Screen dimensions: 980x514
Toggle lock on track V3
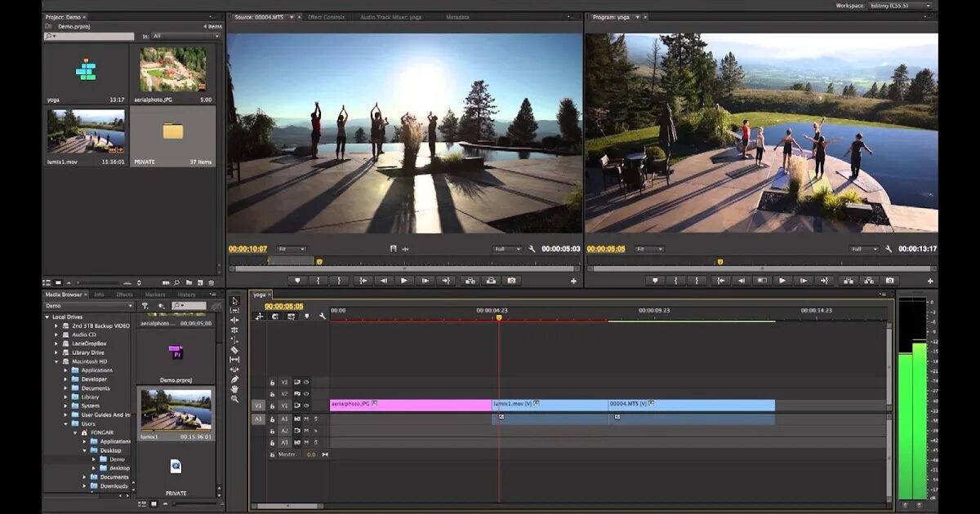(x=273, y=382)
